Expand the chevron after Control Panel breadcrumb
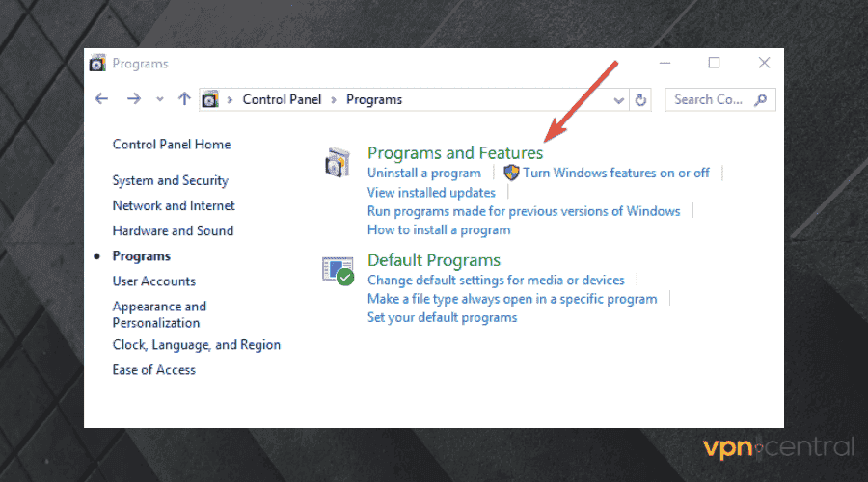 click(334, 100)
